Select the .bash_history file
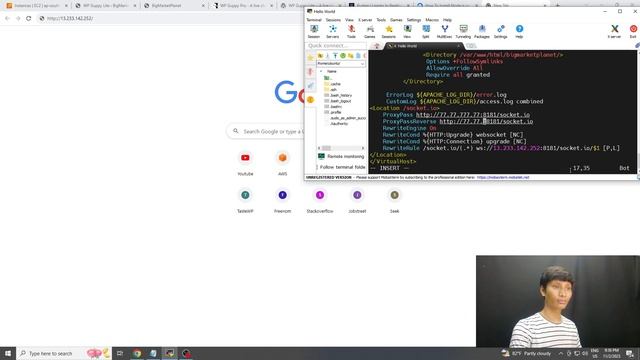This screenshot has width=640, height=360. click(x=338, y=95)
